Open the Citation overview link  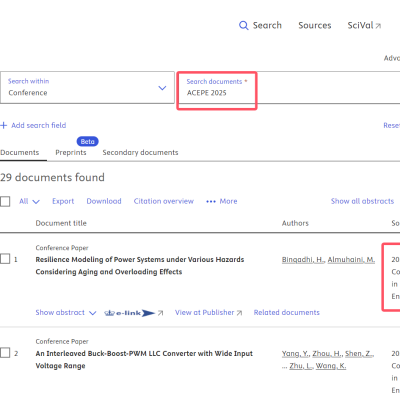coord(164,201)
